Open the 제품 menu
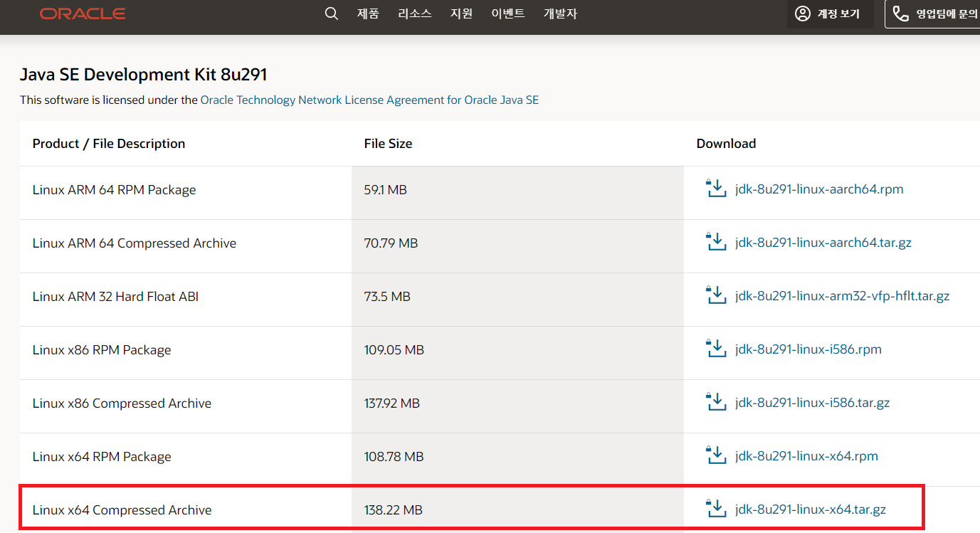980x533 pixels. 368,14
